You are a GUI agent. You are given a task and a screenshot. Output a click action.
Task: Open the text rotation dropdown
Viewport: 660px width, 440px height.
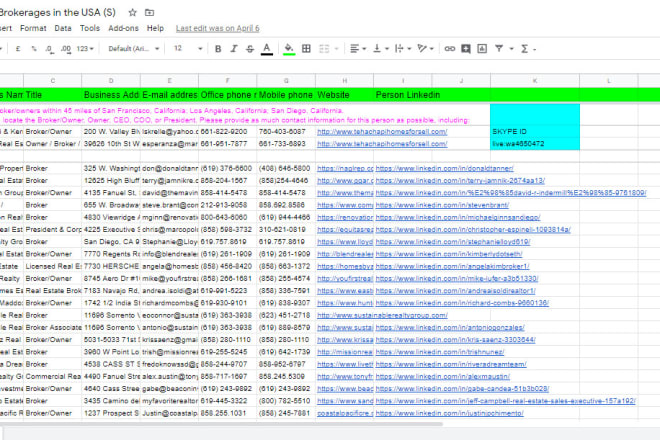click(x=426, y=49)
